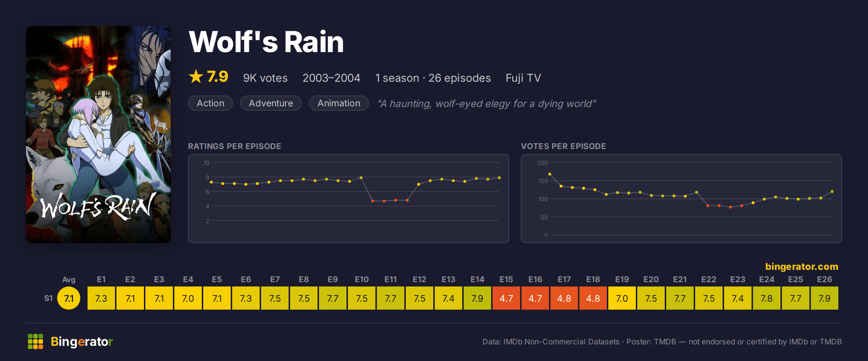The image size is (868, 361).
Task: Select the Action genre tag
Action: click(210, 103)
